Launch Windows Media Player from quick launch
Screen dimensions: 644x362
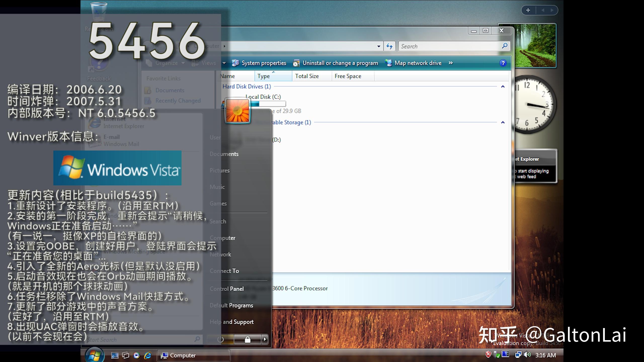tap(136, 355)
